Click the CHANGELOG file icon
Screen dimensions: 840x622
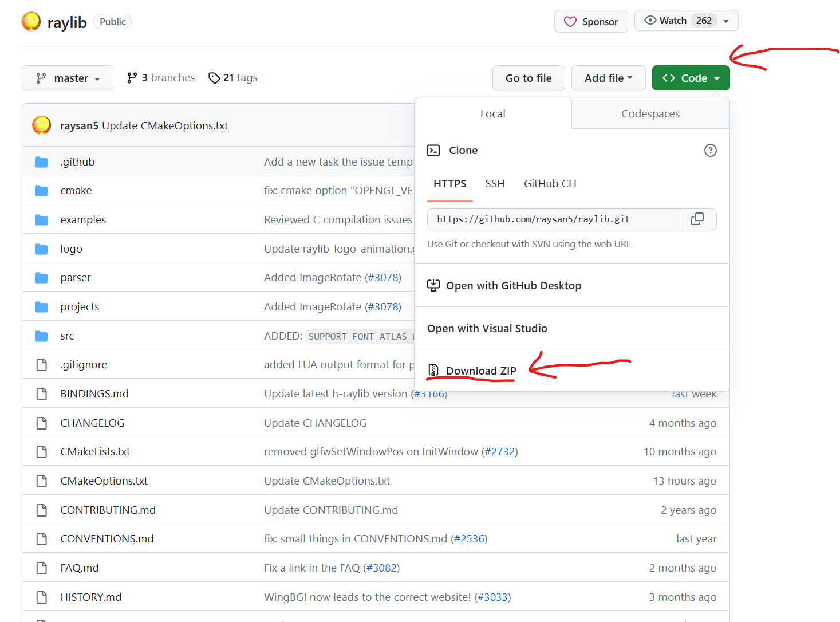pyautogui.click(x=41, y=423)
